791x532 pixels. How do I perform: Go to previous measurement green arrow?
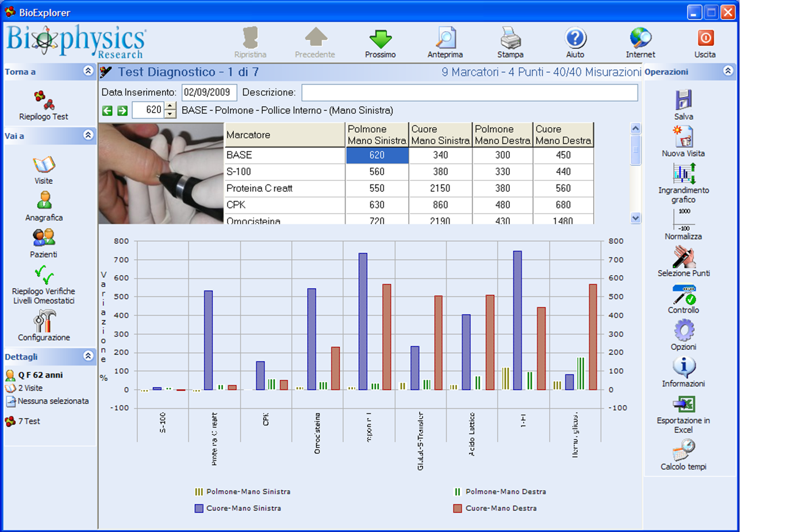tap(107, 110)
